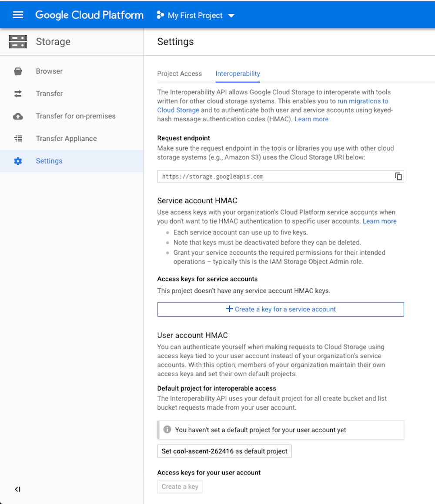Screen dimensions: 435x504
Task: Click Access keys for service accounts heading
Action: (207, 279)
